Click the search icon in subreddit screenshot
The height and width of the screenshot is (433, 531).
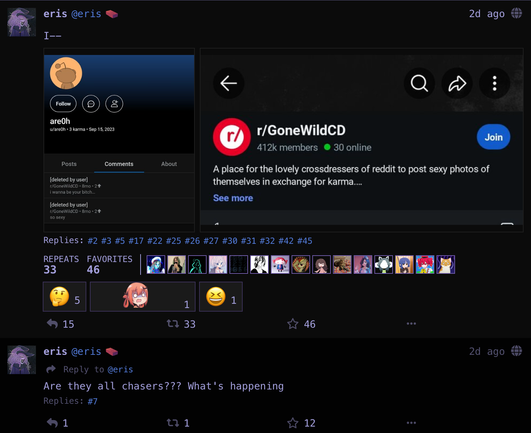419,83
